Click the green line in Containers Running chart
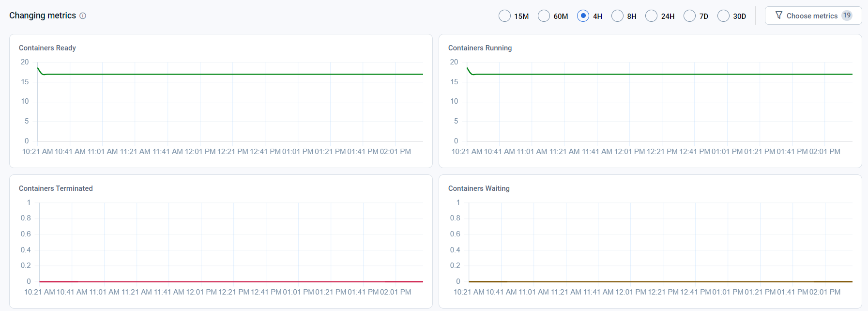Screen dimensions: 868x311 click(x=661, y=74)
